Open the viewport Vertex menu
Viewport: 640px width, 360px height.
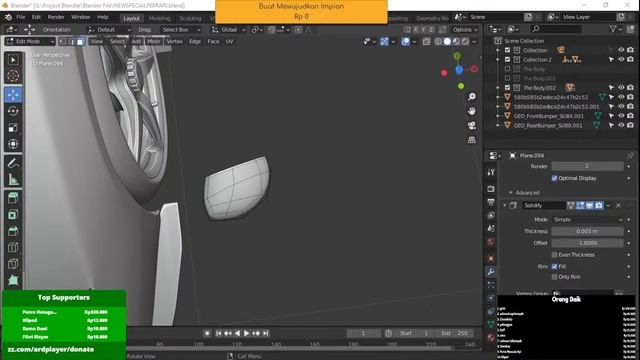point(174,41)
